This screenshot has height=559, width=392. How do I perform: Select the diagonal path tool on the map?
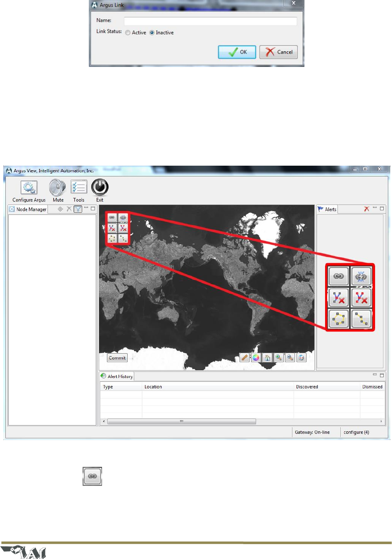tap(123, 239)
